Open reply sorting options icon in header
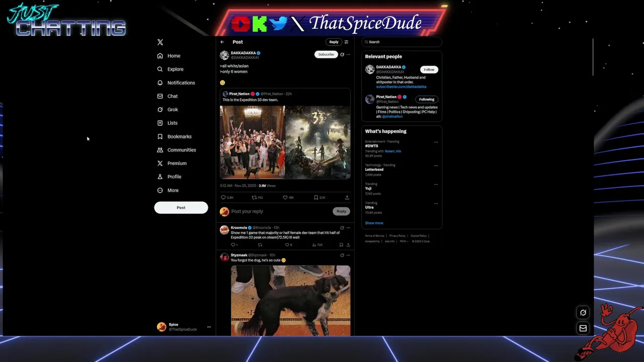 [346, 42]
